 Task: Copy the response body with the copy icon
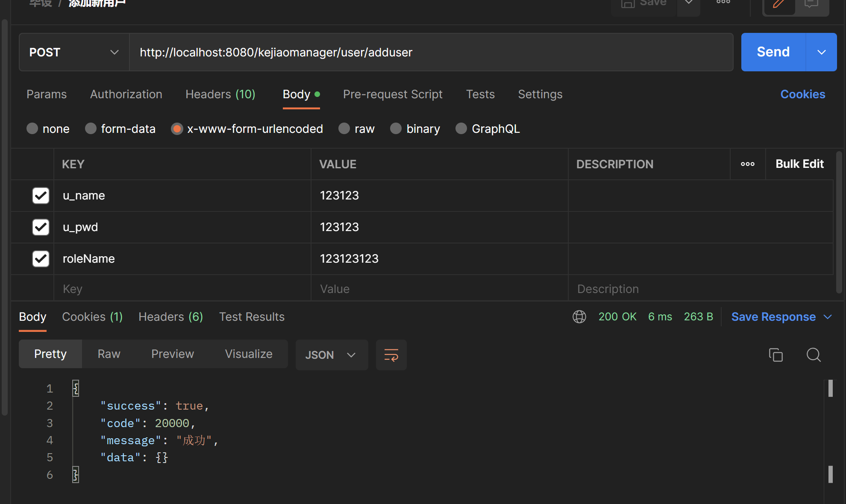click(x=775, y=355)
